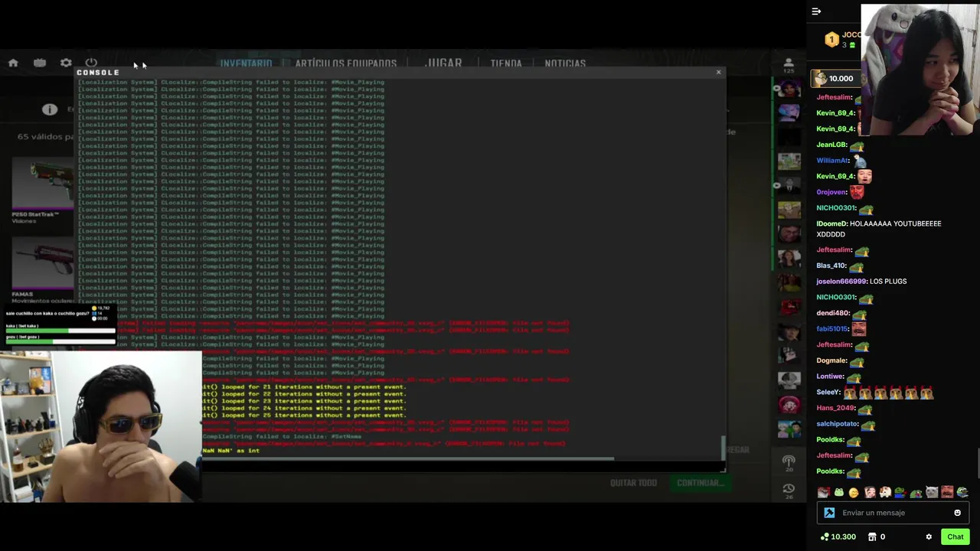980x551 pixels.
Task: Switch to the INVENTARIO tab
Action: click(246, 64)
